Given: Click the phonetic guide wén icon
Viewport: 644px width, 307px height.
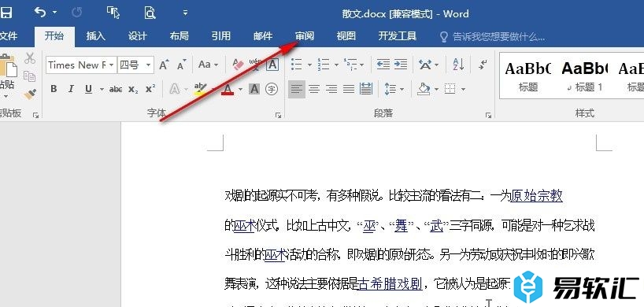Looking at the screenshot, I should point(255,65).
